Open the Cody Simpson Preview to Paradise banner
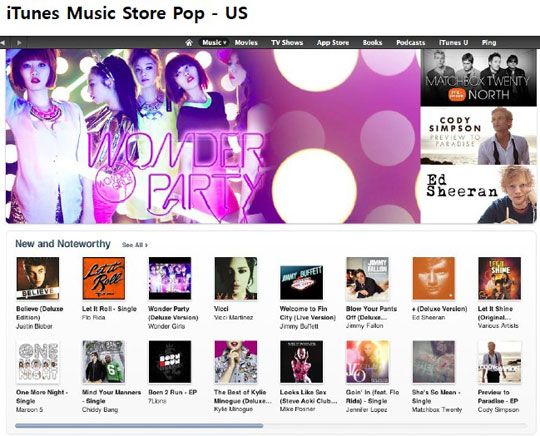This screenshot has width=540, height=436. (478, 136)
